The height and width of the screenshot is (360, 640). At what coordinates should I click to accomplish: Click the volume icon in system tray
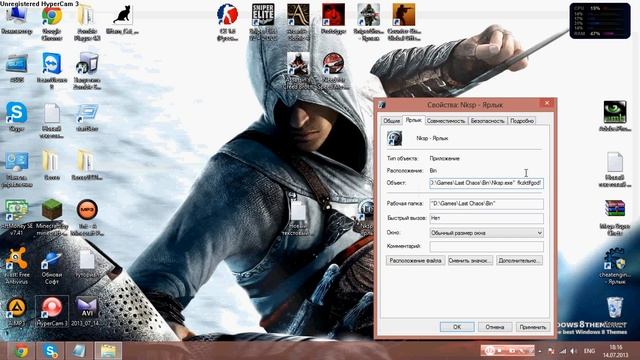(574, 351)
